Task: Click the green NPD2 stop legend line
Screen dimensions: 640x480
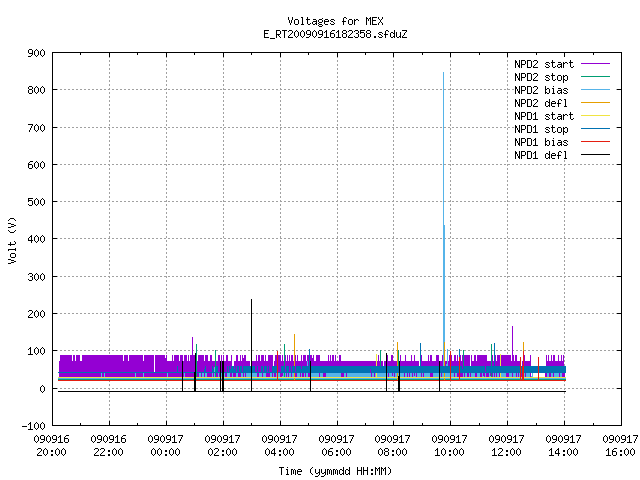Action: click(595, 77)
